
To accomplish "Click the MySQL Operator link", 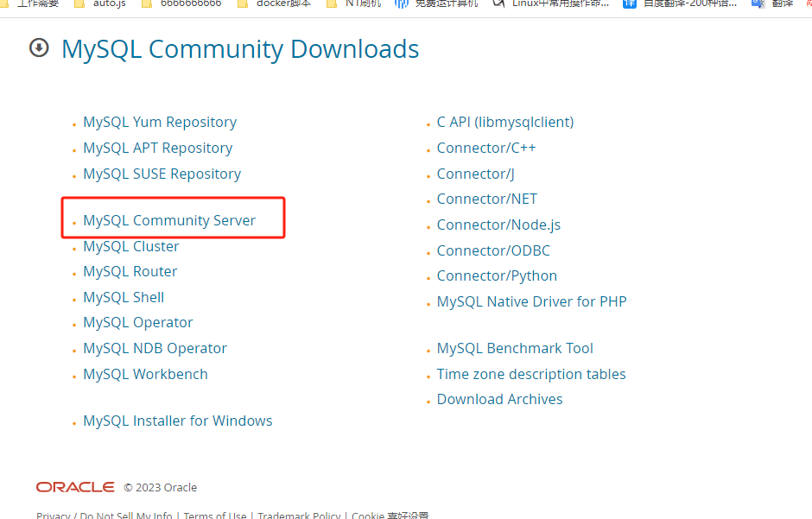I will 137,322.
